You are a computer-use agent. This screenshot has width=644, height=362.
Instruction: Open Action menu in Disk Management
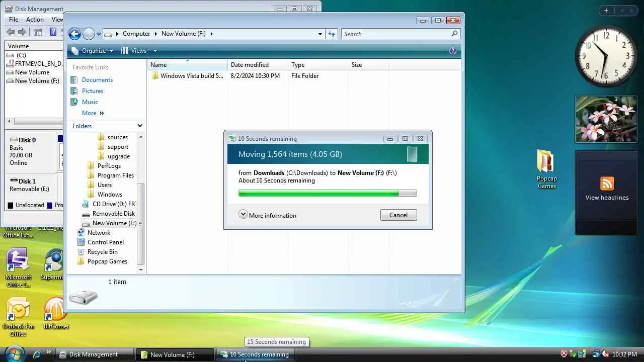[x=35, y=20]
